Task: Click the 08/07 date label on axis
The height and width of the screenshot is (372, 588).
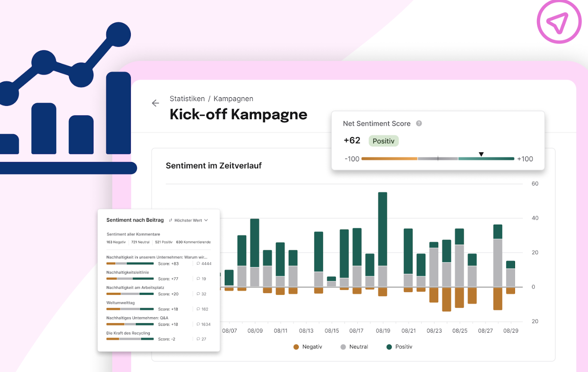Action: (x=229, y=331)
